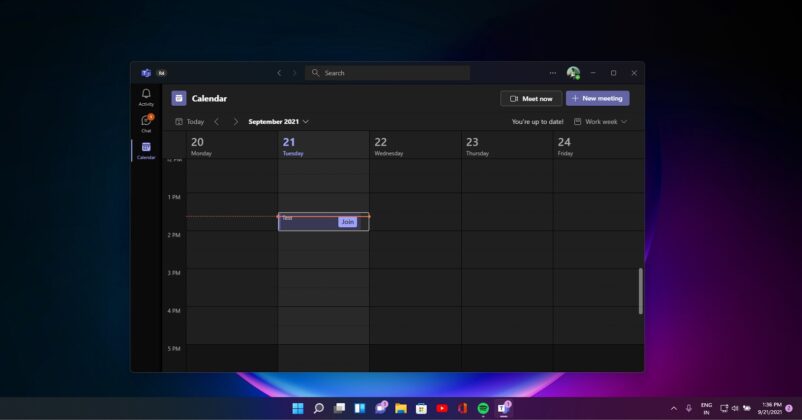Select Calendar in the left sidebar
This screenshot has width=802, height=420.
(x=146, y=150)
